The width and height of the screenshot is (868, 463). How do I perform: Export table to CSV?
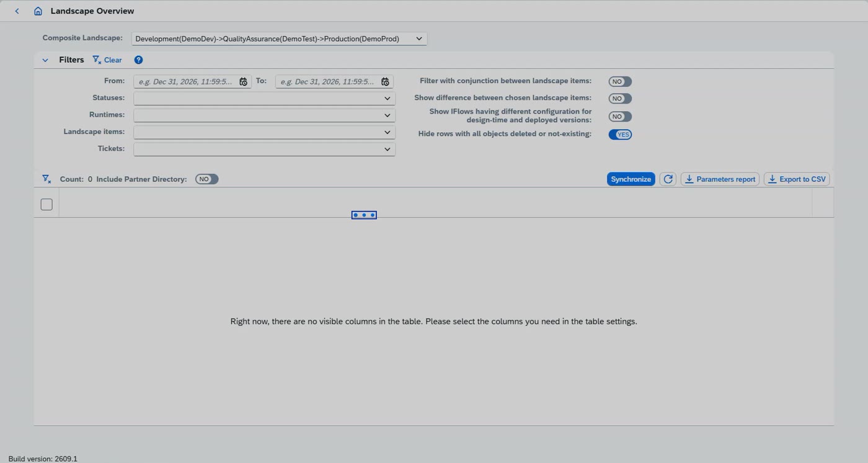tap(797, 179)
